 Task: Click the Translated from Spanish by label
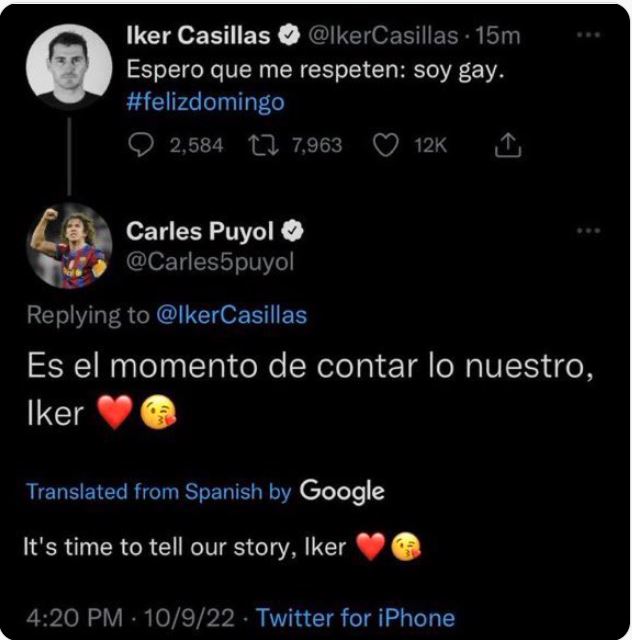click(x=158, y=492)
